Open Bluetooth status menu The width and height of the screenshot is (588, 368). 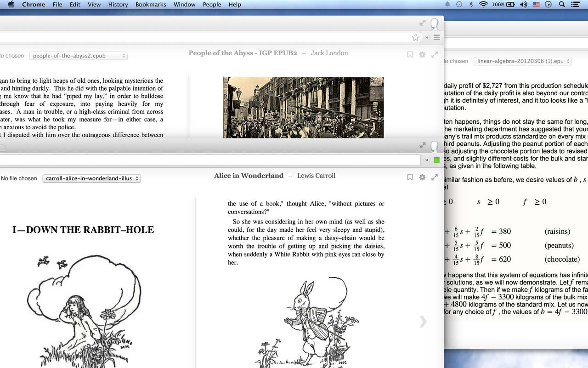point(471,4)
